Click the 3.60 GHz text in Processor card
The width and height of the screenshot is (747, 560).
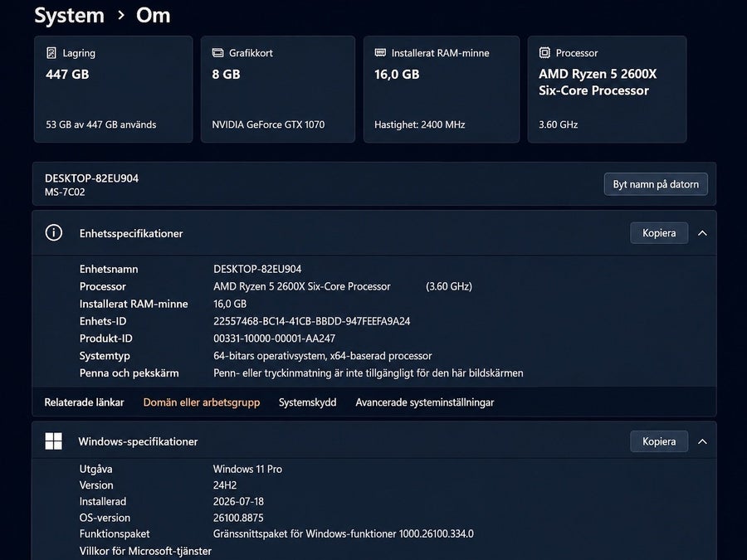(x=559, y=124)
